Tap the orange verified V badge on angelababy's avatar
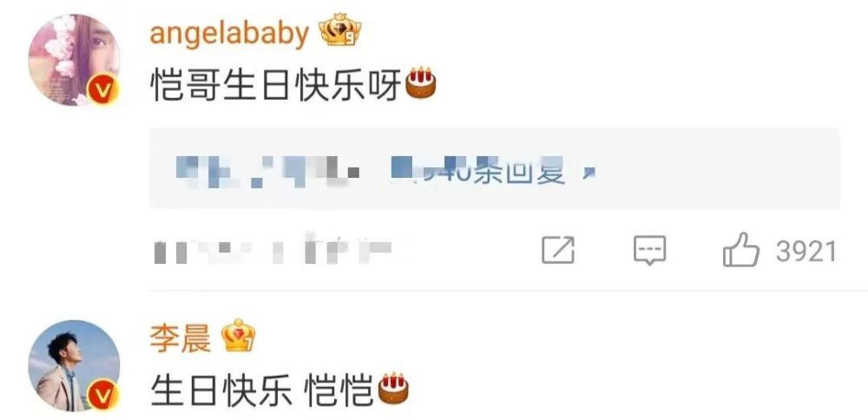The height and width of the screenshot is (420, 868). 103,90
